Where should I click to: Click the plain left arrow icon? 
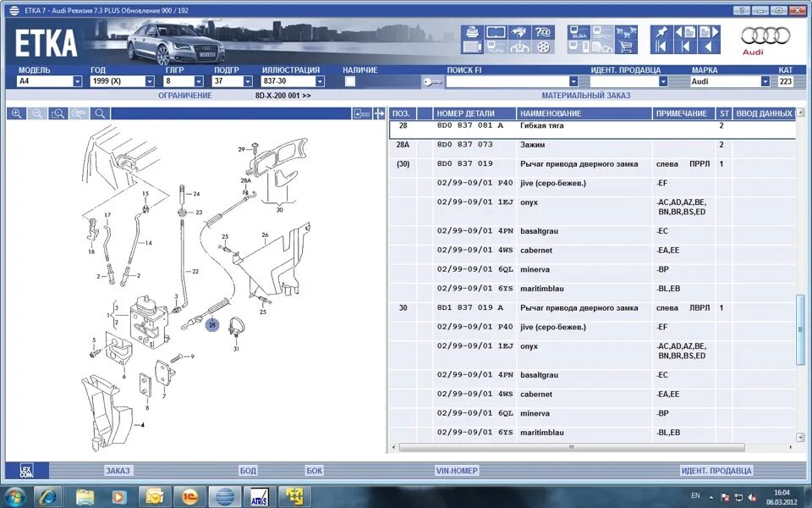(709, 47)
